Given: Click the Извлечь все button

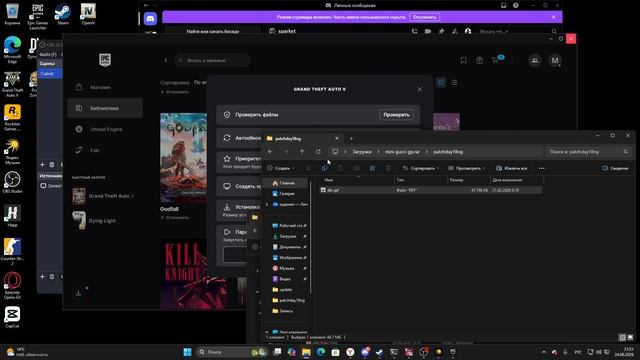Looking at the screenshot, I should click(x=512, y=168).
